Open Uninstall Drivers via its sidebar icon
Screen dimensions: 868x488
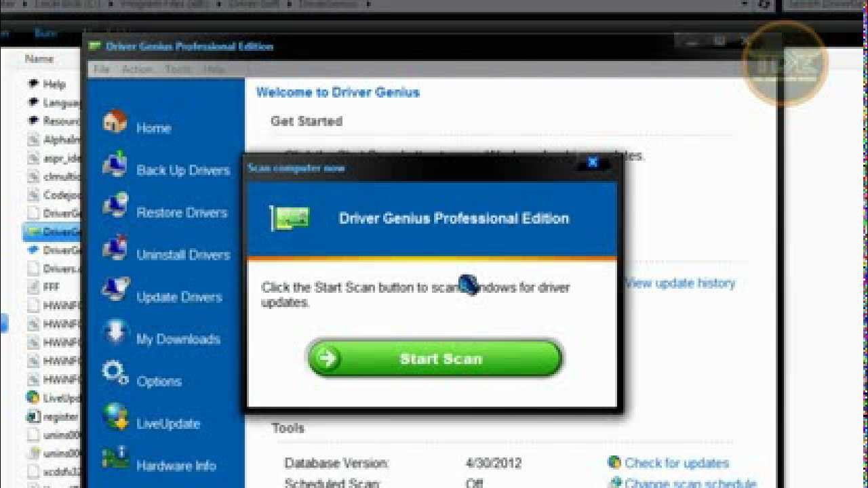tap(115, 249)
